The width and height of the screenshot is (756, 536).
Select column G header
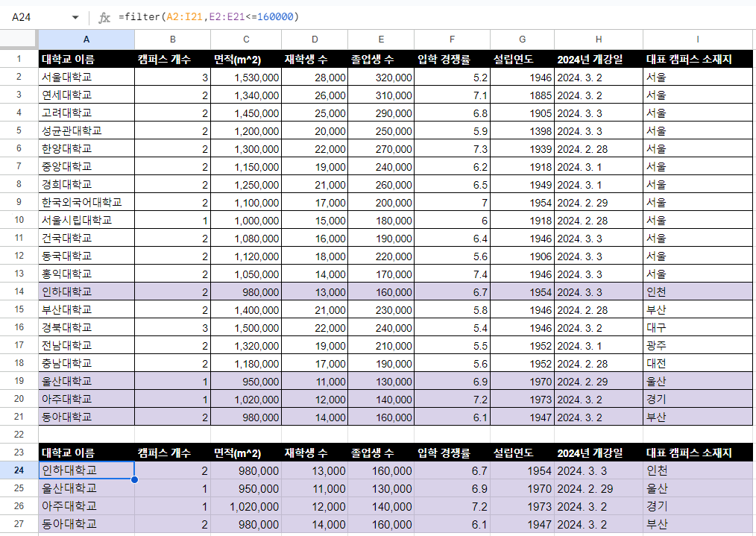tap(522, 40)
